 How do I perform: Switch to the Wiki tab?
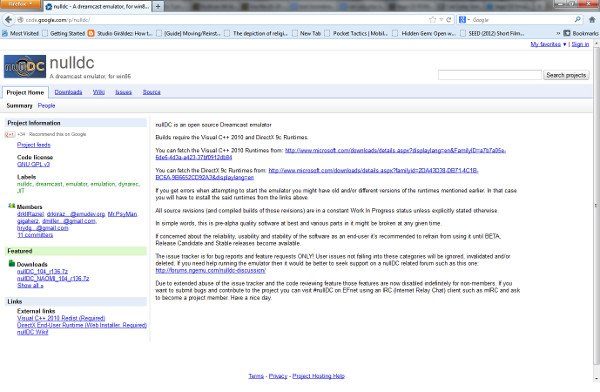[x=99, y=92]
